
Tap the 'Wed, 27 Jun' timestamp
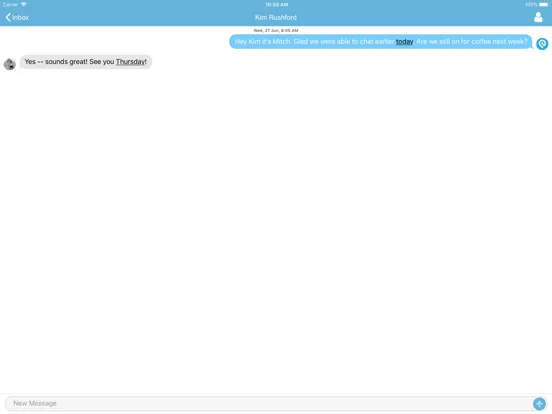pyautogui.click(x=276, y=31)
